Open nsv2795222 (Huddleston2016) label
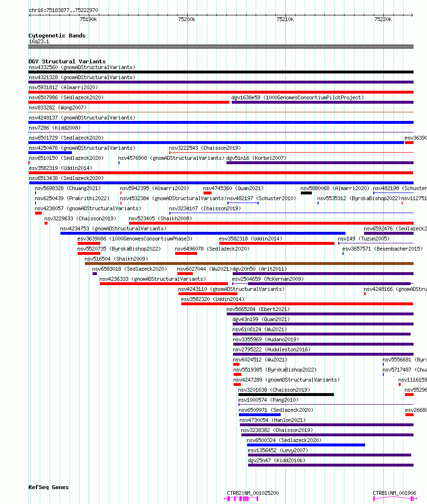The image size is (427, 504). pyautogui.click(x=272, y=350)
